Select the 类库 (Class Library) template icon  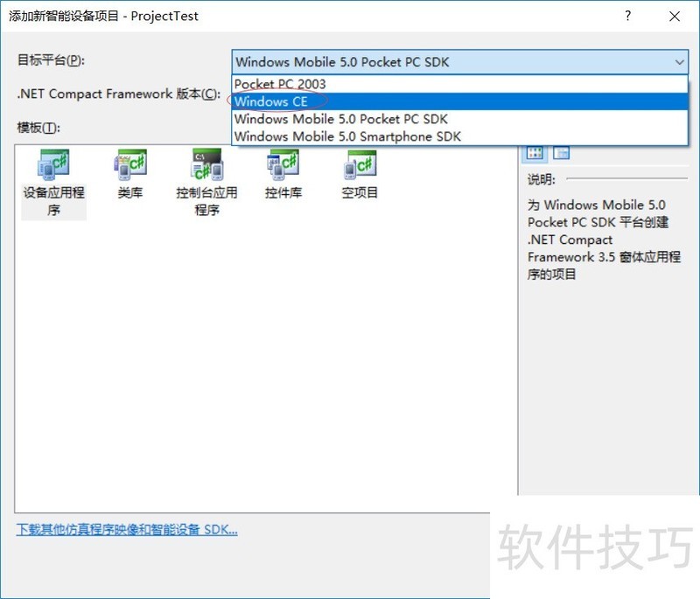129,166
